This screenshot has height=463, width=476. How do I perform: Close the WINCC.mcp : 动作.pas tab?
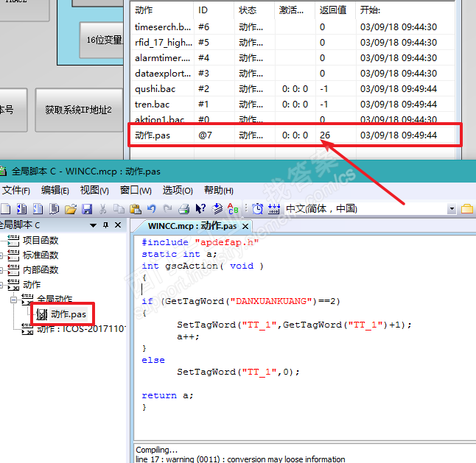click(245, 226)
